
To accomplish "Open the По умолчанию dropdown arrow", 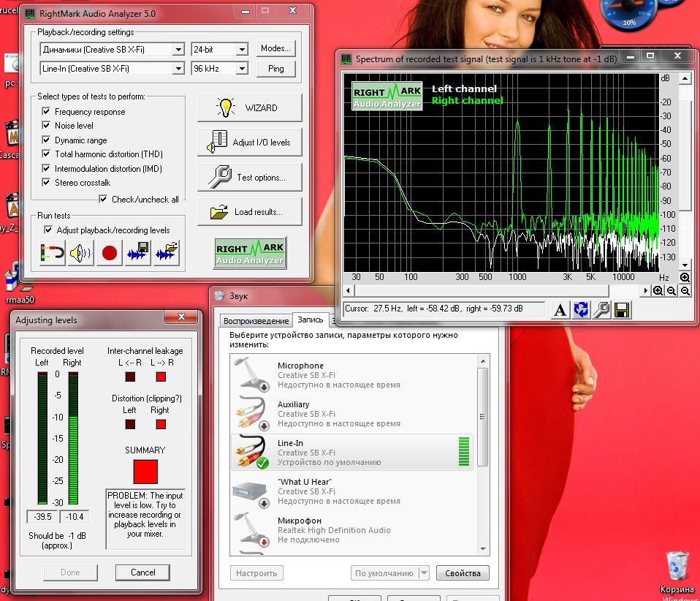I will pos(424,573).
